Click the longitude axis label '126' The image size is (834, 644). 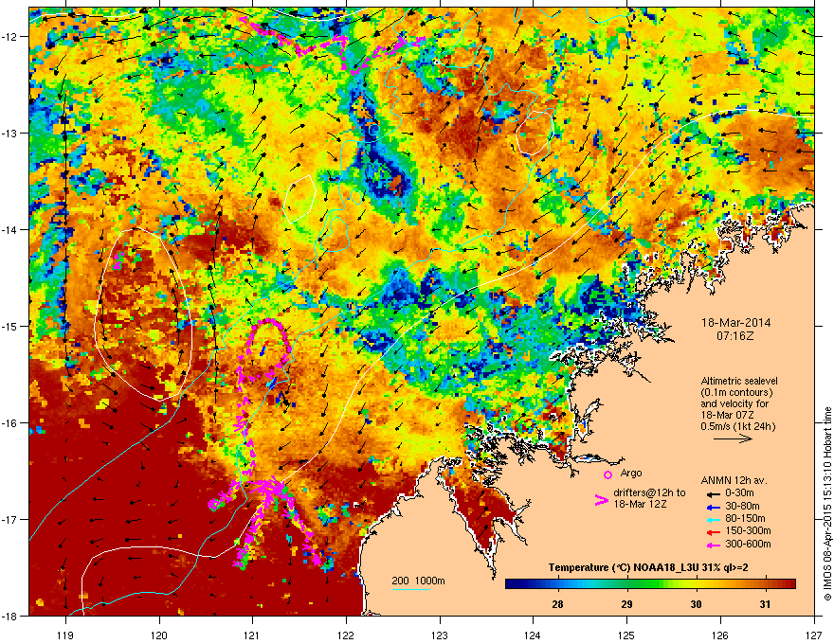point(720,635)
